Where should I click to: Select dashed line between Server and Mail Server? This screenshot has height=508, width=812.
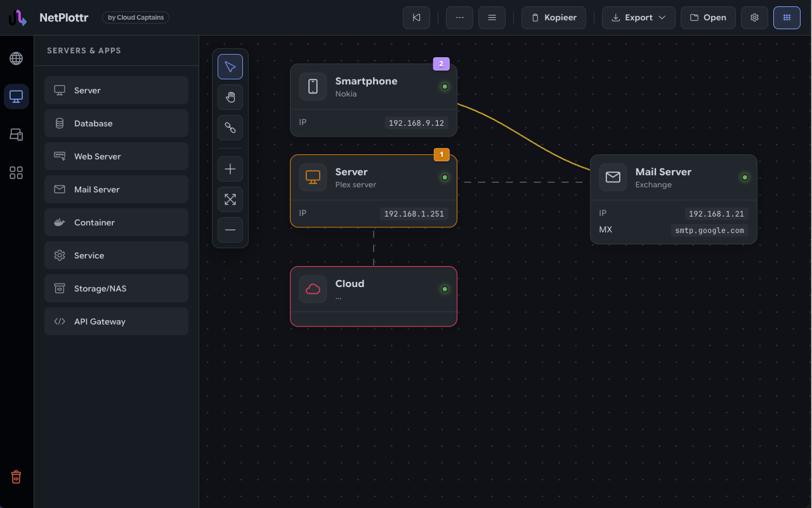click(x=523, y=182)
